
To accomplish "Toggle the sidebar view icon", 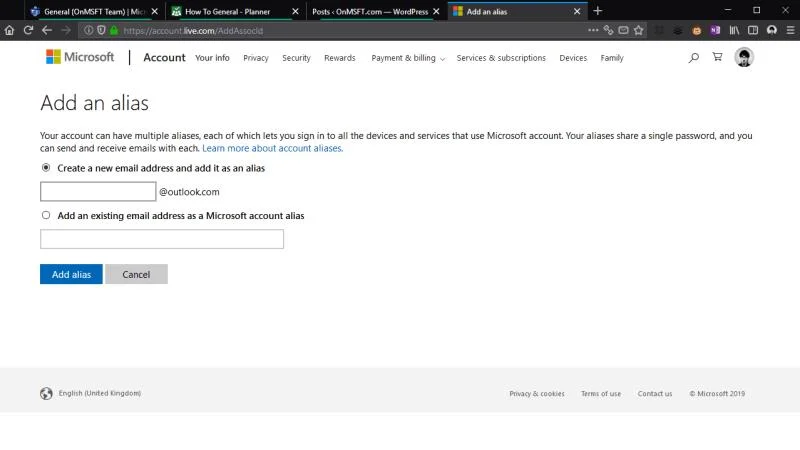I will 753,31.
